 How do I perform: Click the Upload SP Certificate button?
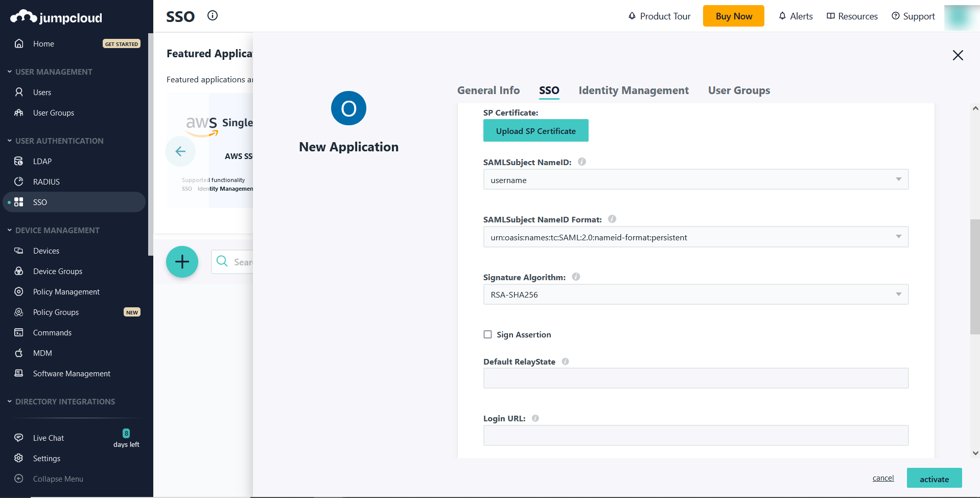tap(535, 130)
